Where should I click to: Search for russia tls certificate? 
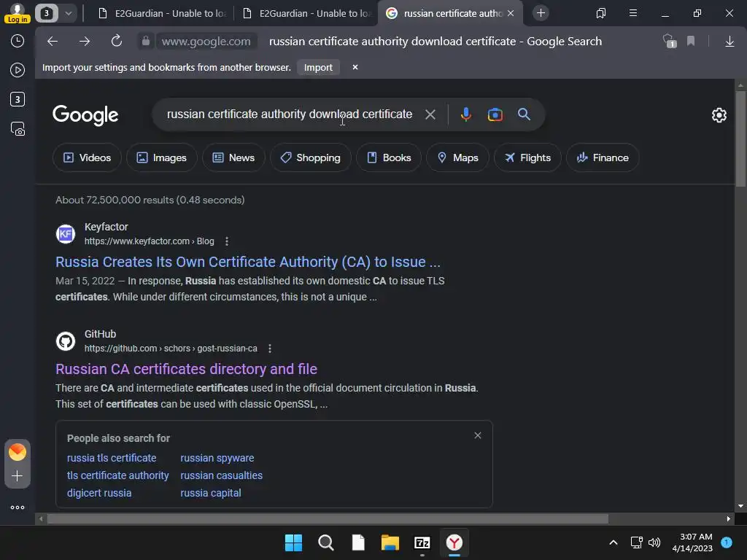[112, 458]
